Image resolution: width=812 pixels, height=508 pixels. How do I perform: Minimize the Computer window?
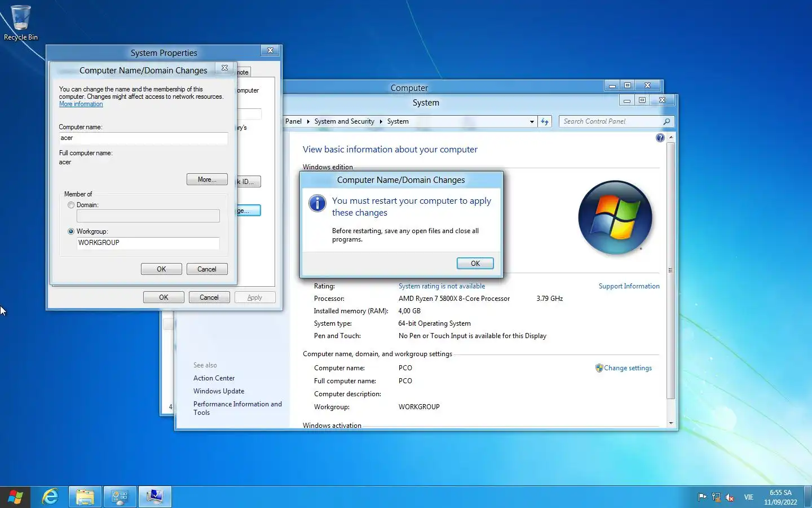click(612, 85)
